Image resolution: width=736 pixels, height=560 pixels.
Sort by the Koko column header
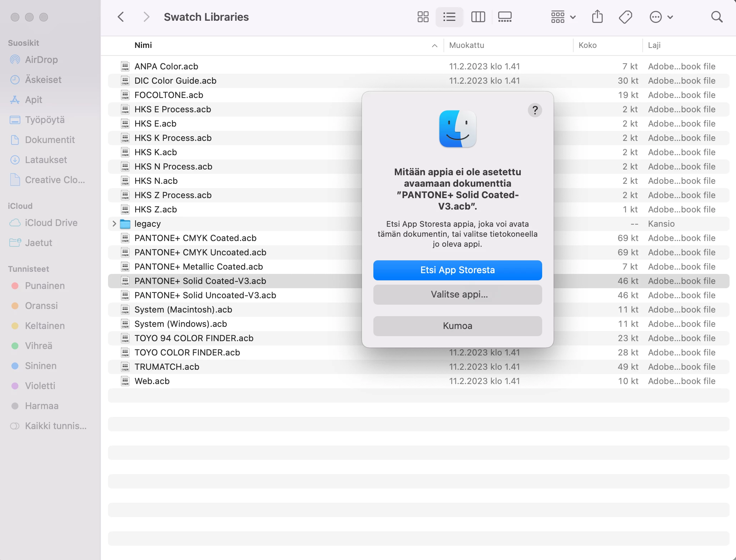tap(587, 45)
